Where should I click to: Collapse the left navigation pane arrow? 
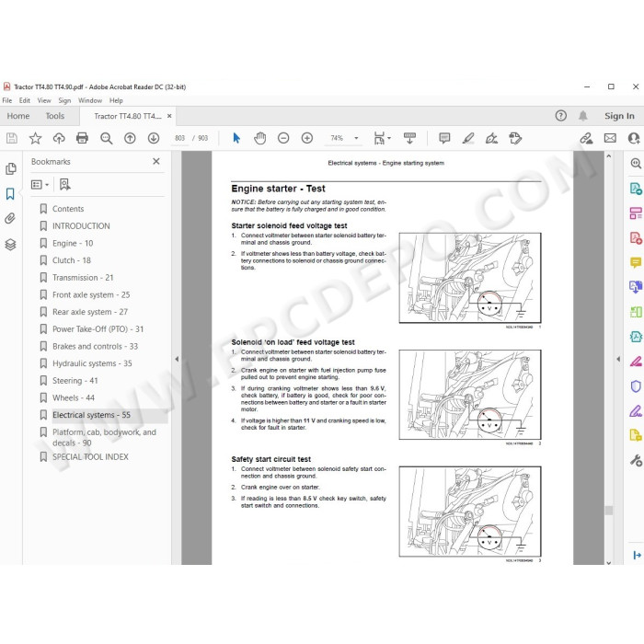pyautogui.click(x=177, y=359)
